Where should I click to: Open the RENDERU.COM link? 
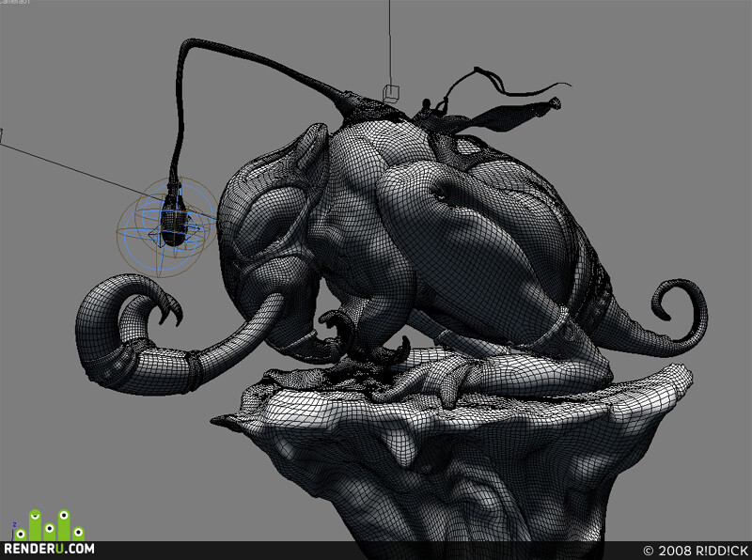pyautogui.click(x=50, y=549)
